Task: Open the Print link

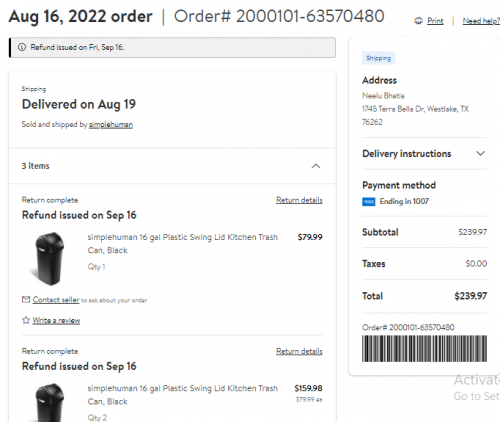Action: [435, 21]
